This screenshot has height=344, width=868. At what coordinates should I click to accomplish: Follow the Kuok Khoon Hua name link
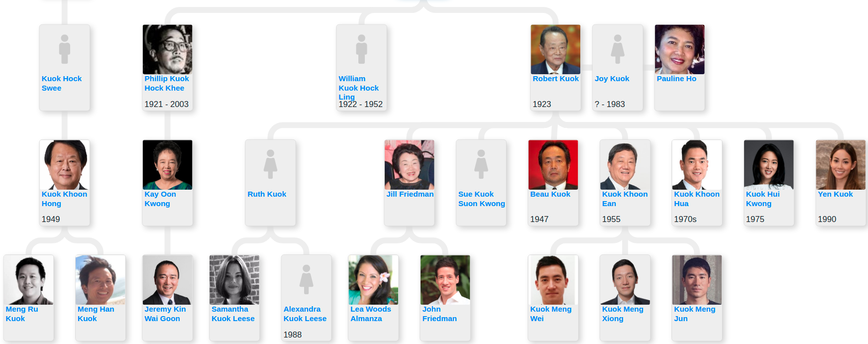click(x=697, y=199)
